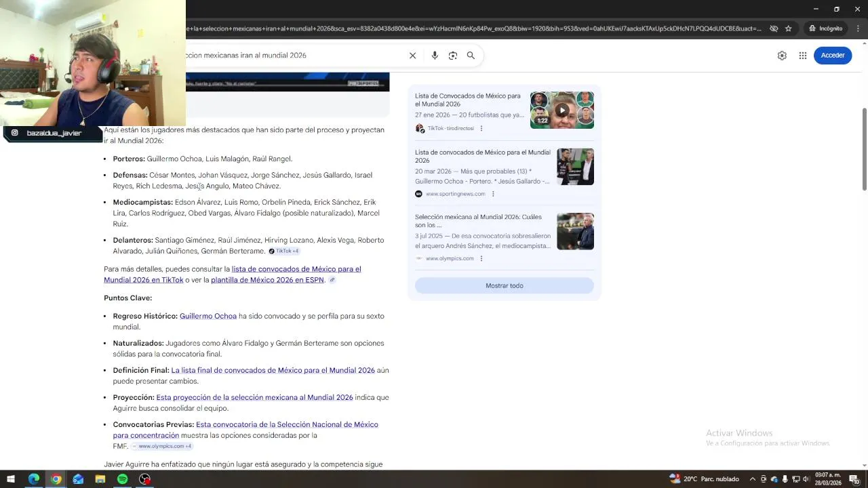This screenshot has width=868, height=488.
Task: Open the Google apps grid
Action: click(803, 56)
